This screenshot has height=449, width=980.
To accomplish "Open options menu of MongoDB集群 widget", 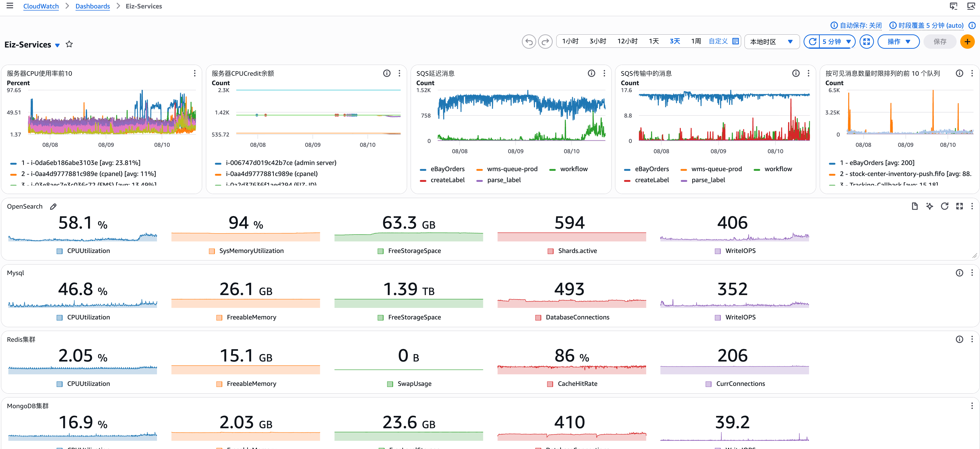I will pos(972,406).
